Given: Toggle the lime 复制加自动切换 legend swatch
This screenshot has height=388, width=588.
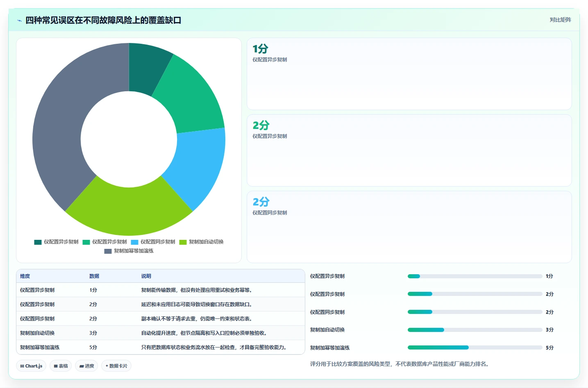Looking at the screenshot, I should (183, 242).
